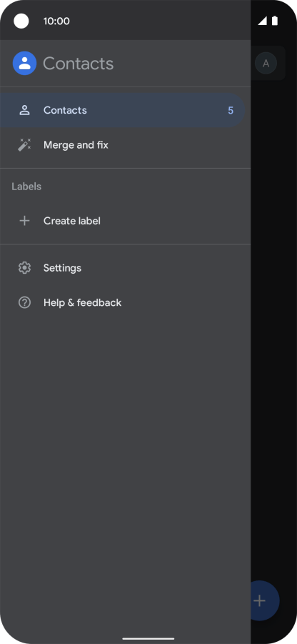Click the blue Contacts app logo
The image size is (297, 644).
(x=24, y=63)
